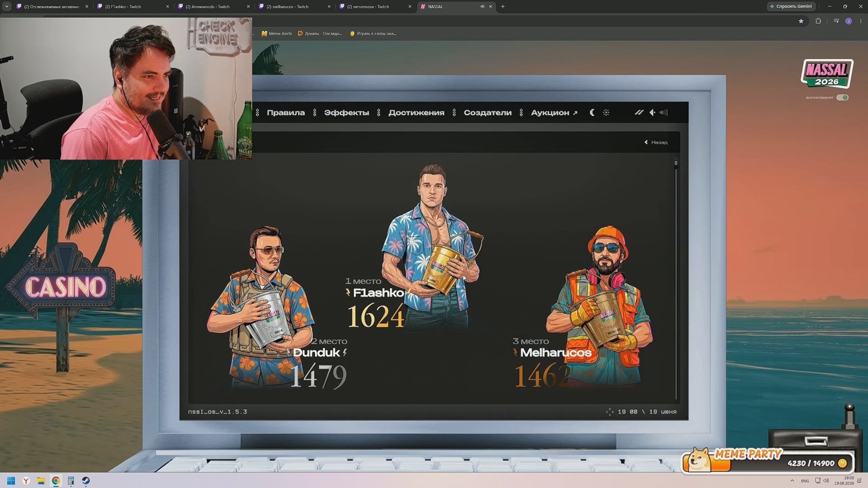Switch the ENG input language
This screenshot has width=868, height=488.
(805, 481)
